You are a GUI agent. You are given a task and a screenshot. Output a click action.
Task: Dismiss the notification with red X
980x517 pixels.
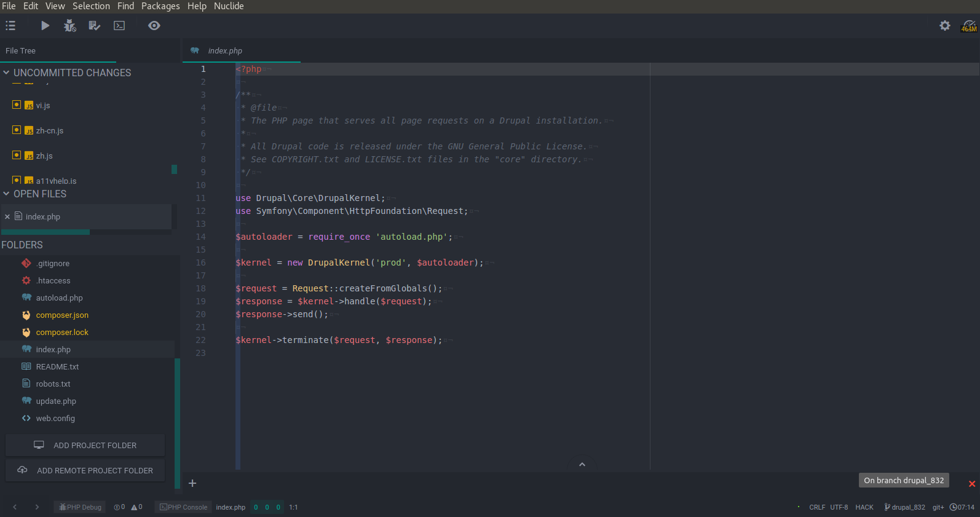click(x=972, y=484)
